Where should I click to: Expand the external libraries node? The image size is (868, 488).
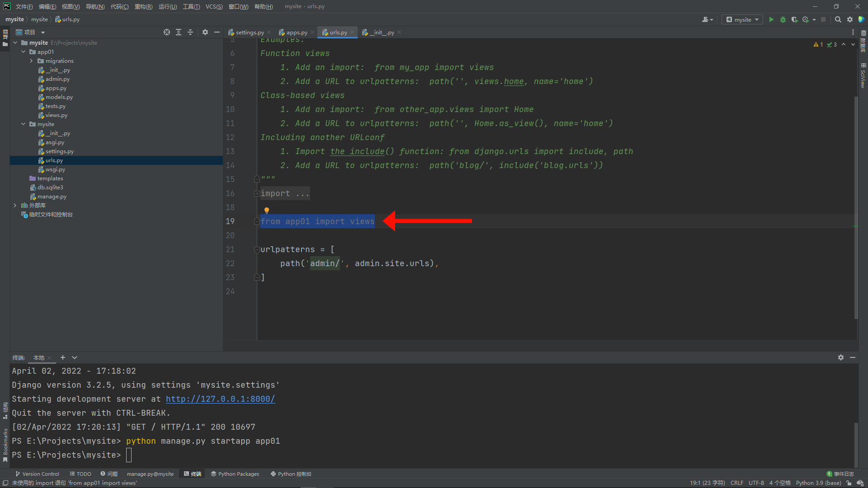15,206
